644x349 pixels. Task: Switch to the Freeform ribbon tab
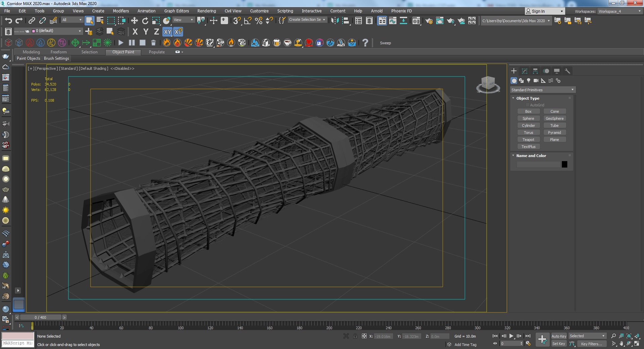tap(58, 52)
